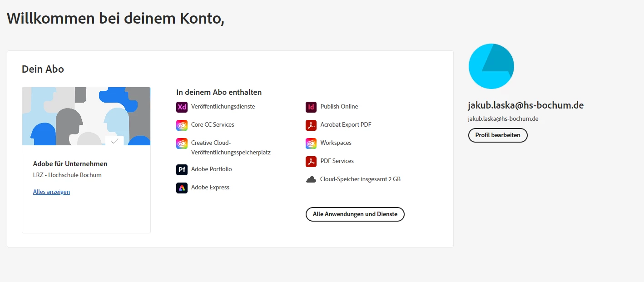Viewport: 644px width, 282px height.
Task: Click the blue profile avatar picture
Action: pos(491,66)
